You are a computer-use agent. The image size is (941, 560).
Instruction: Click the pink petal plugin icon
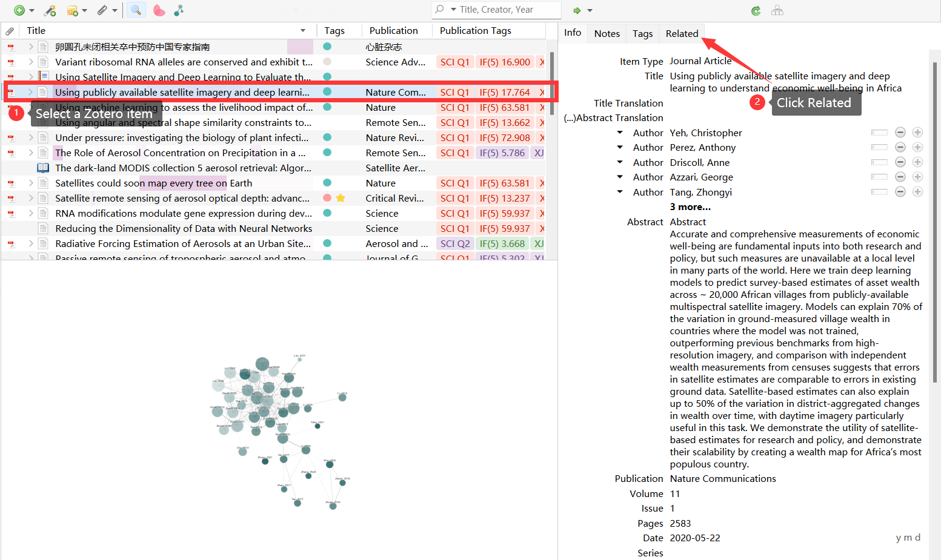159,10
